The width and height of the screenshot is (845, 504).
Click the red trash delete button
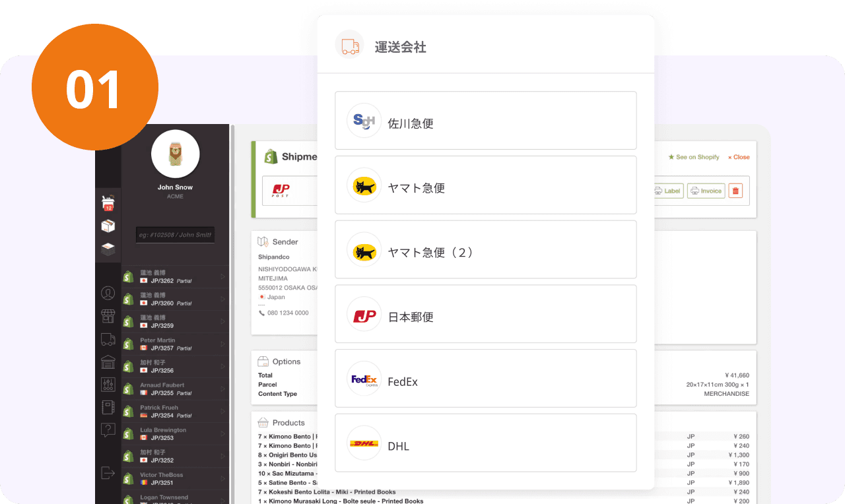[736, 191]
